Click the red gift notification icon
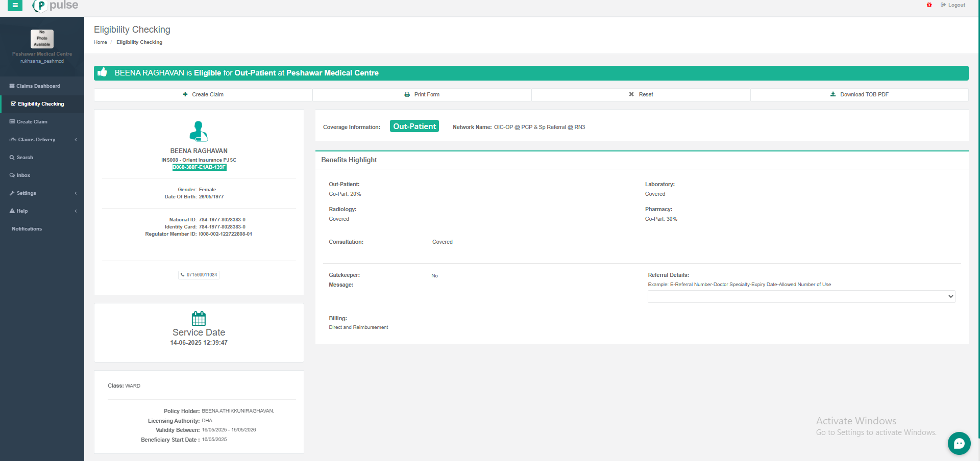The height and width of the screenshot is (461, 980). pyautogui.click(x=929, y=5)
